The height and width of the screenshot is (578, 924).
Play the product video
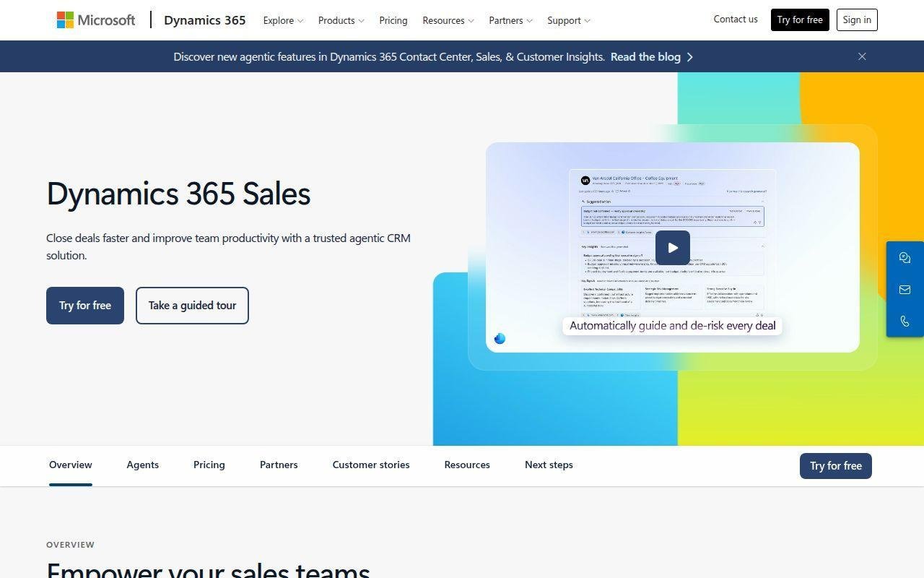(x=673, y=248)
